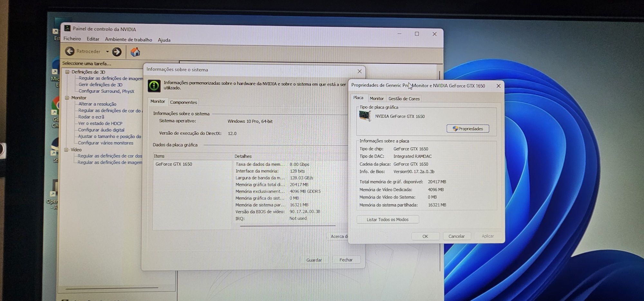Click the NVIDIA control panel title icon
The image size is (644, 301).
point(67,28)
